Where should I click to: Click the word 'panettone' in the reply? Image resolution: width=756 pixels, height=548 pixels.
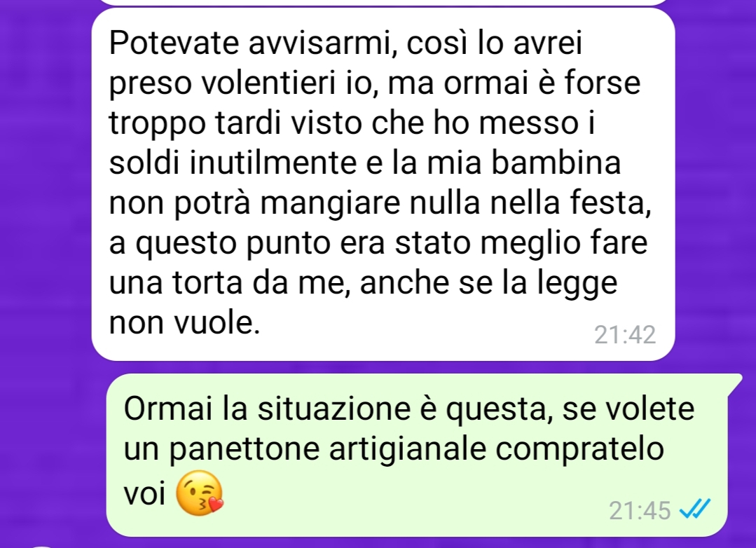pyautogui.click(x=245, y=450)
